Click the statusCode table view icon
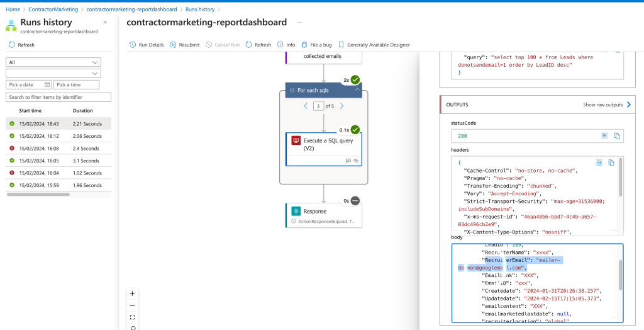Screen dimensions: 644x330 [x=604, y=135]
